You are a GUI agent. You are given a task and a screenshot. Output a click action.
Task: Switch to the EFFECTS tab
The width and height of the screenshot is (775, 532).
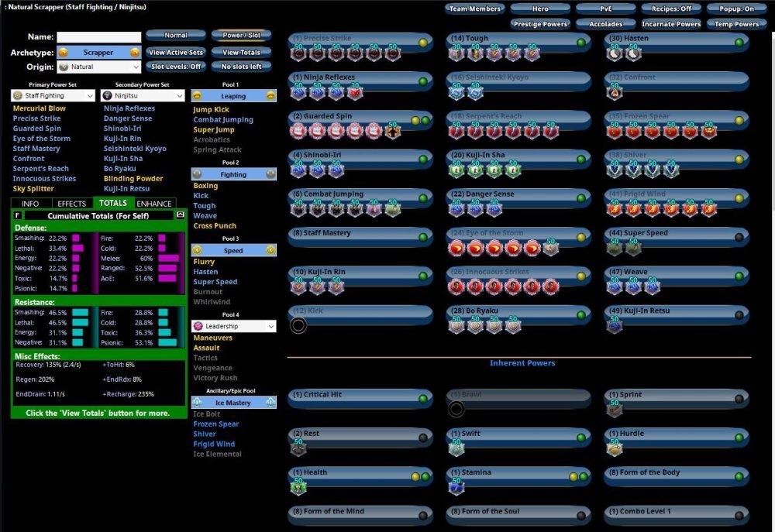pos(72,203)
